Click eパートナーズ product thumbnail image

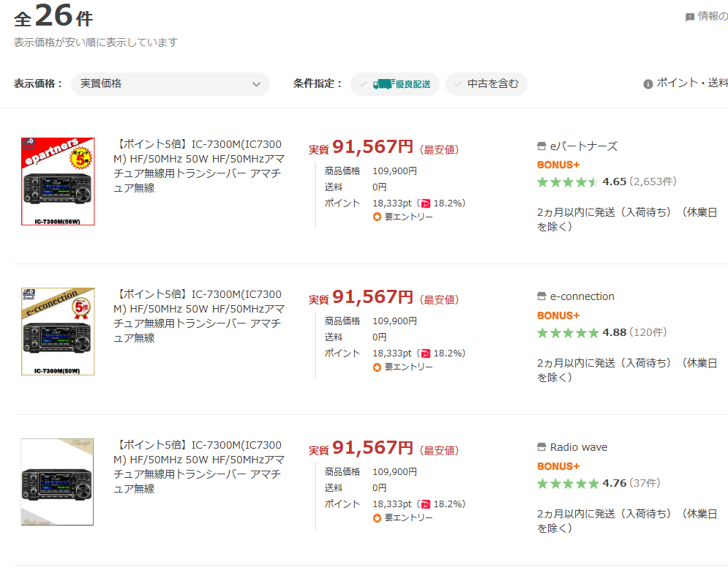pyautogui.click(x=58, y=182)
